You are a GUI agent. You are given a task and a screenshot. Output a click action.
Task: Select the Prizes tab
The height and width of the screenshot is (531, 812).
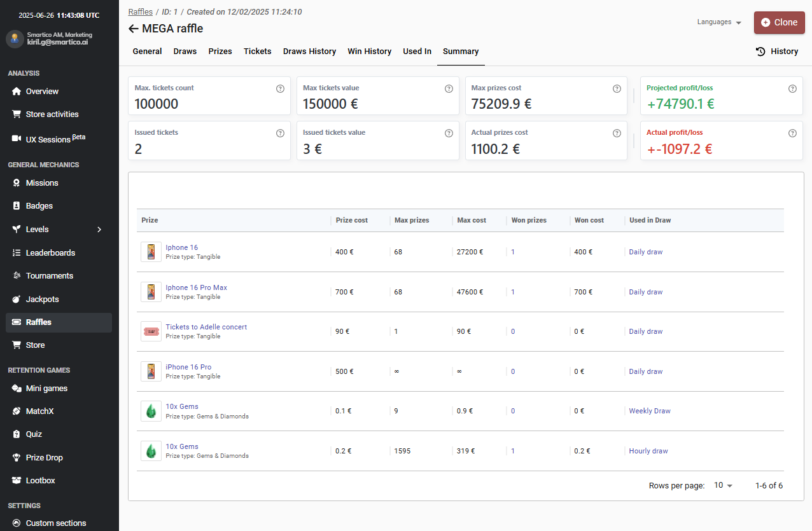220,52
